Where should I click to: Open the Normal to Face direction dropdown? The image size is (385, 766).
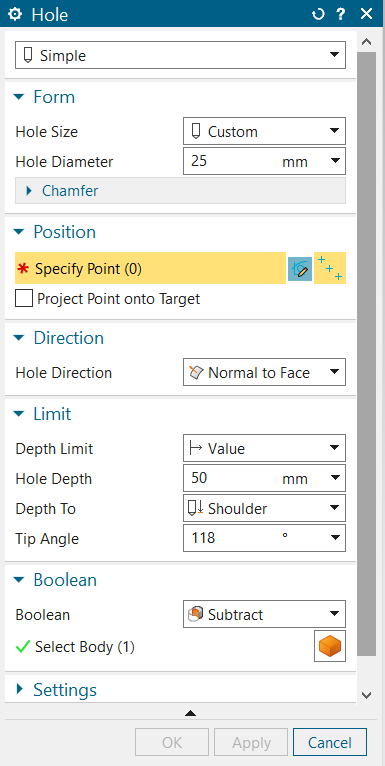pyautogui.click(x=264, y=373)
